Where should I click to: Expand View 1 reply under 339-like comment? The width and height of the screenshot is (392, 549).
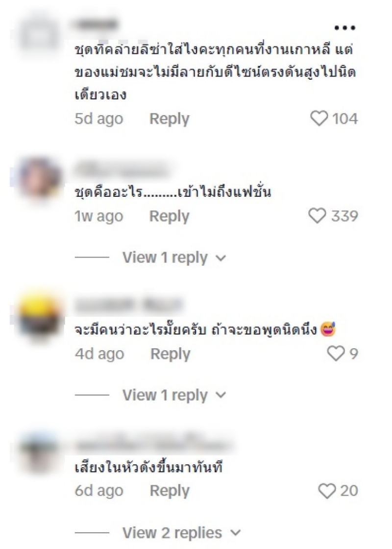coord(174,258)
